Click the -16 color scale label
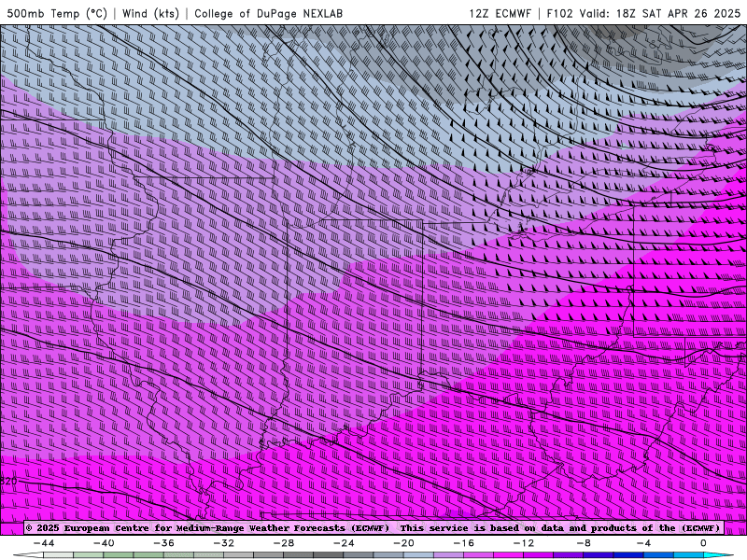747x560 pixels. [x=463, y=543]
